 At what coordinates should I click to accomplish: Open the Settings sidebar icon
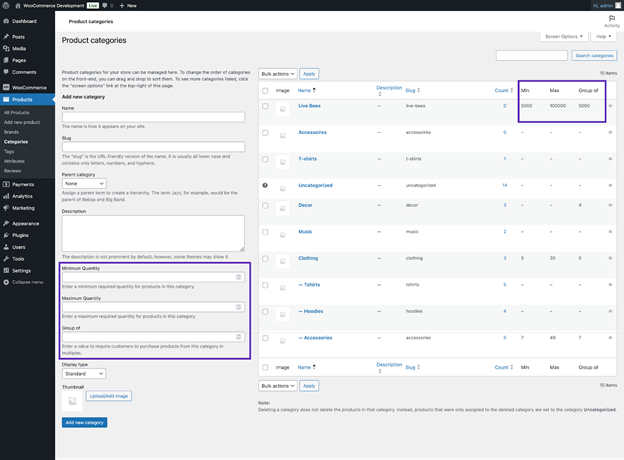click(x=6, y=270)
